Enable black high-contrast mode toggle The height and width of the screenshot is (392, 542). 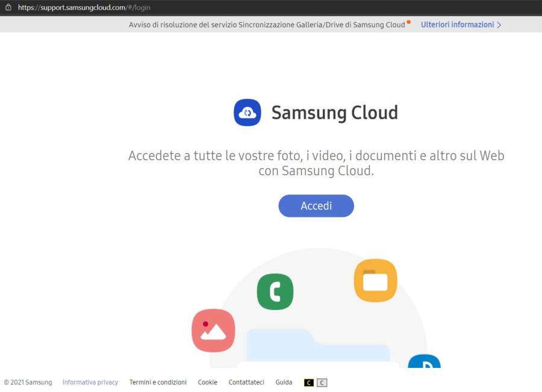(x=309, y=382)
